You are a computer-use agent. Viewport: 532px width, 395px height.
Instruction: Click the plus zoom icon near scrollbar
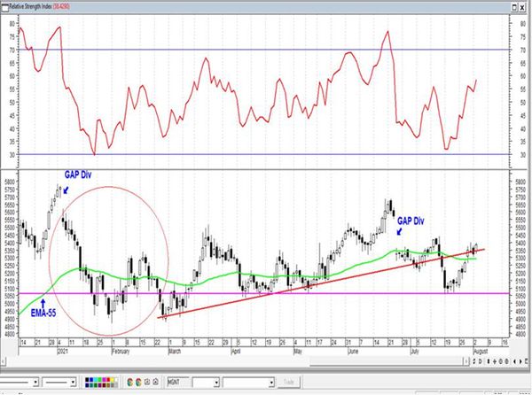click(495, 361)
